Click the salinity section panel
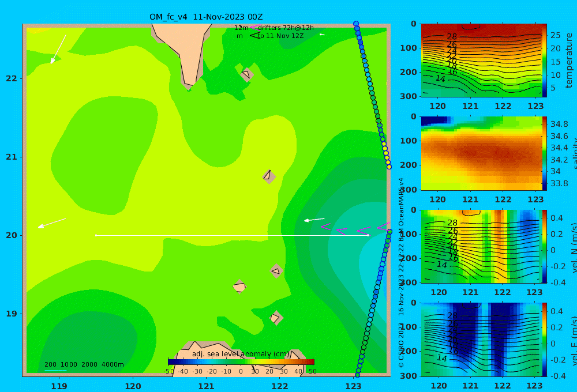 (x=481, y=153)
